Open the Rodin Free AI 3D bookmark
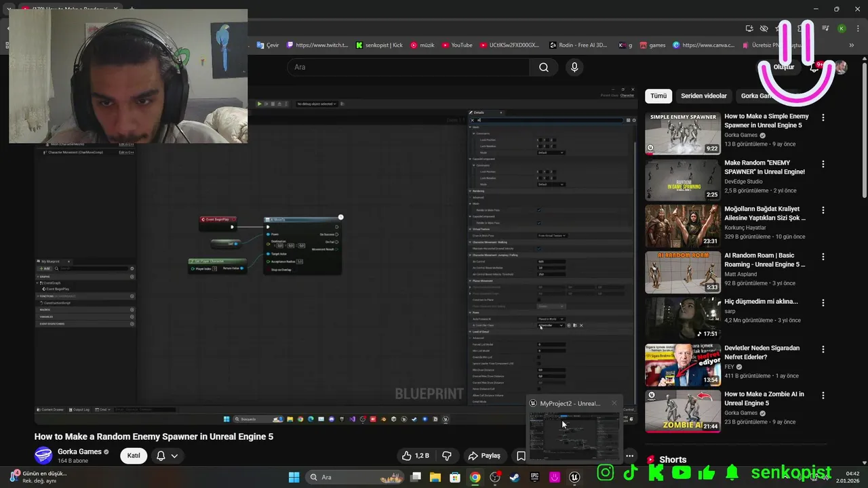 (x=578, y=45)
